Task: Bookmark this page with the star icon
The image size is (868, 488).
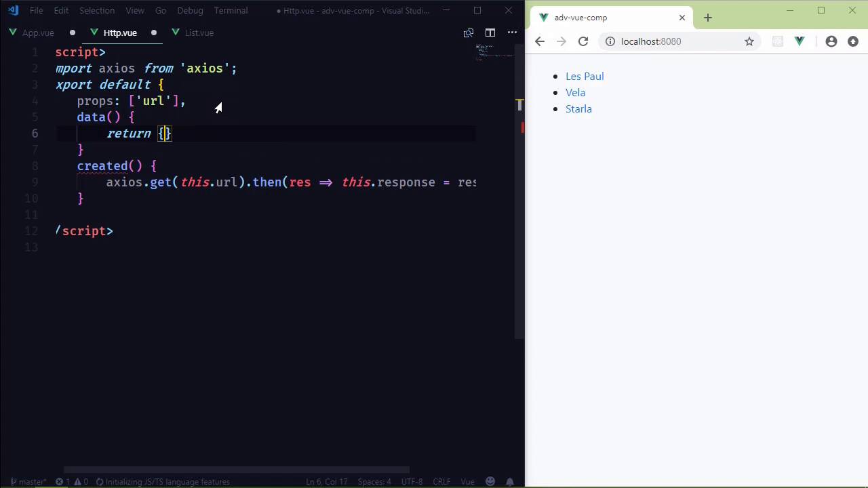Action: [x=749, y=41]
